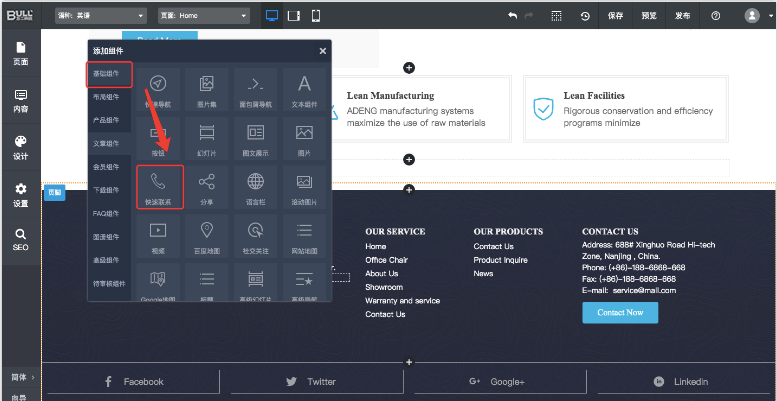This screenshot has height=401, width=777.
Task: Expand the user account menu
Action: coord(756,16)
